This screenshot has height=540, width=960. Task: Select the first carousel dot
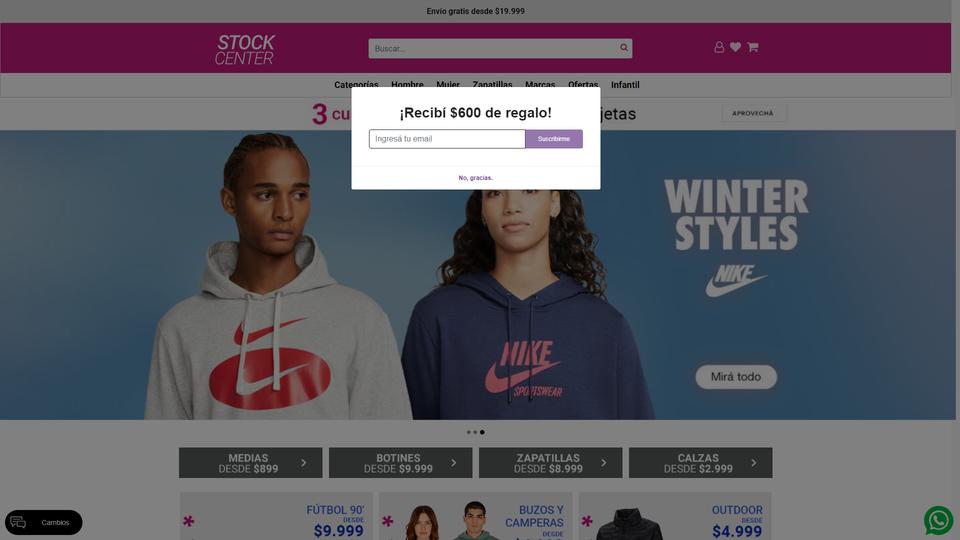pos(469,432)
